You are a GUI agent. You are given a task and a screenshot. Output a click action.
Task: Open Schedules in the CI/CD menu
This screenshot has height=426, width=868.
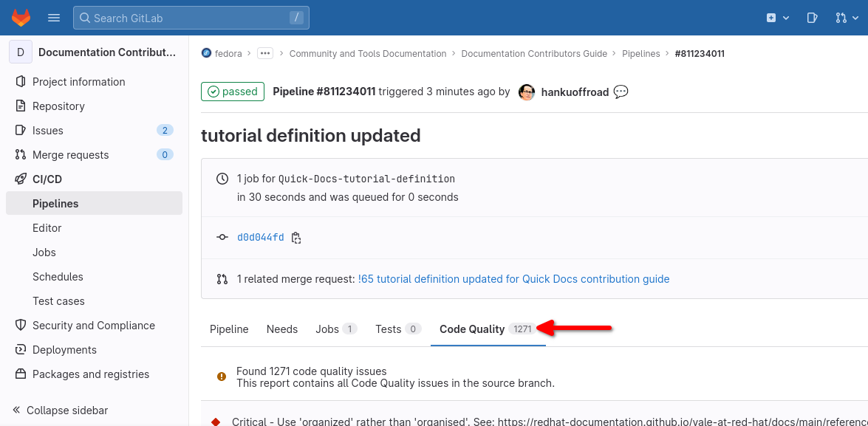[58, 277]
